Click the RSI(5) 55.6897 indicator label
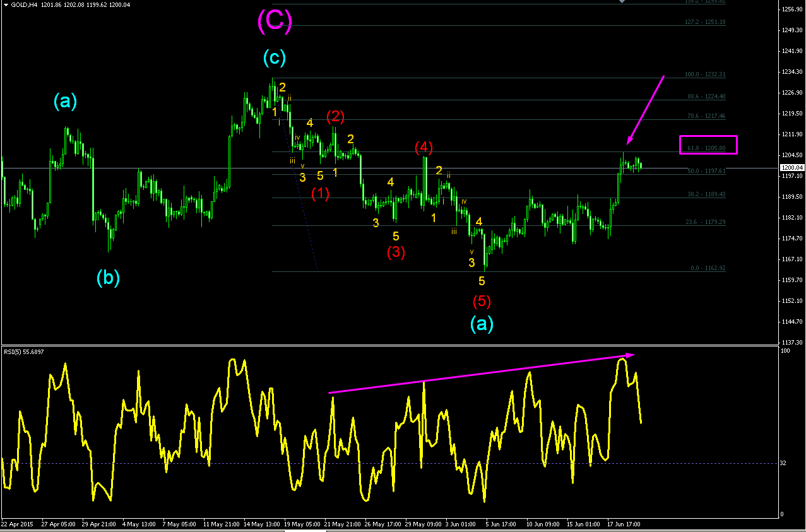 23,352
